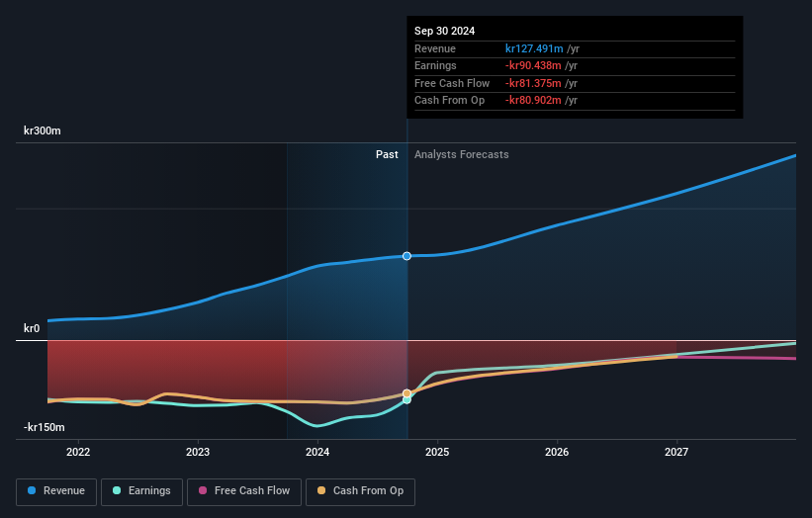Click the kr127.491m revenue value
This screenshot has width=812, height=518.
534,48
